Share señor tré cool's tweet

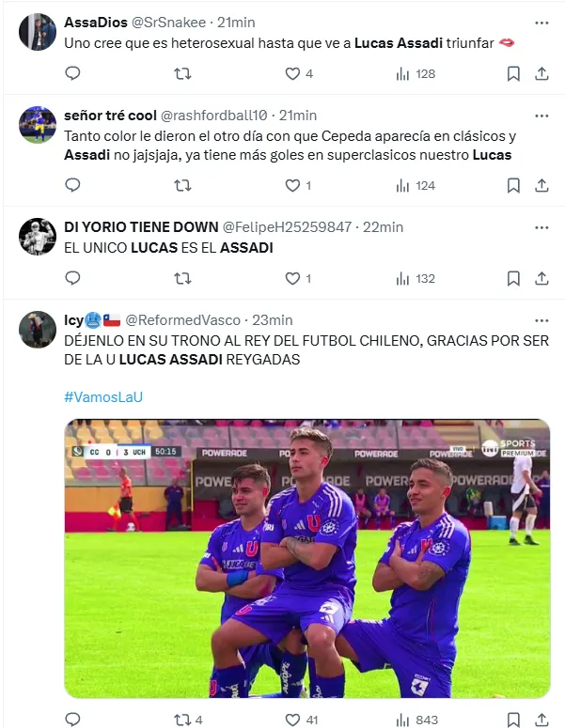(541, 185)
